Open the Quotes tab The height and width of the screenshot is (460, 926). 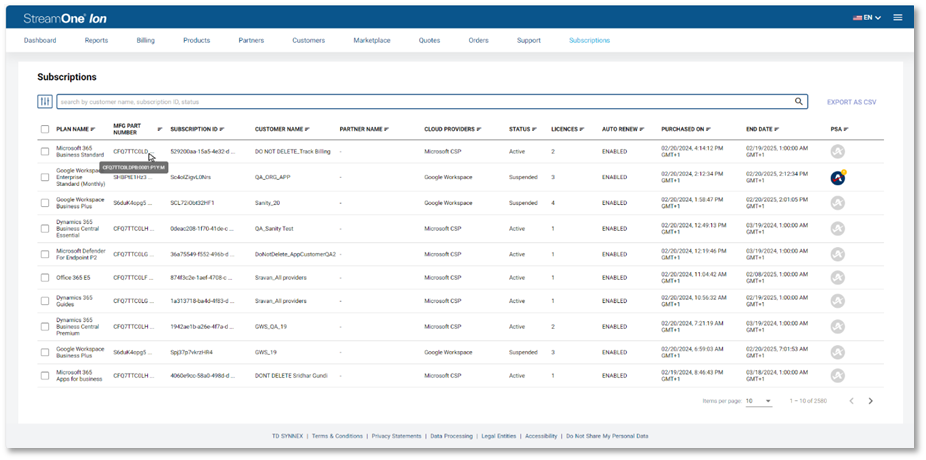[429, 41]
